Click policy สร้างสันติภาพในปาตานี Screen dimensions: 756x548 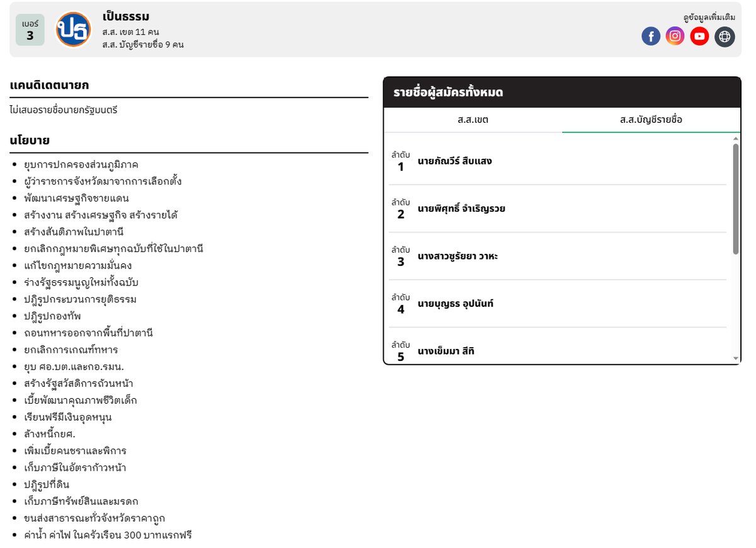73,232
